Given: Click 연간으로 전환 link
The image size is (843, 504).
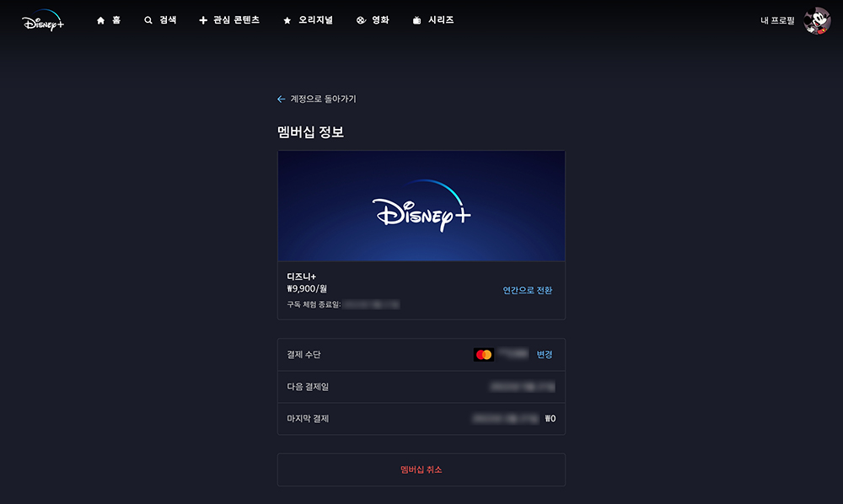Looking at the screenshot, I should [x=528, y=290].
